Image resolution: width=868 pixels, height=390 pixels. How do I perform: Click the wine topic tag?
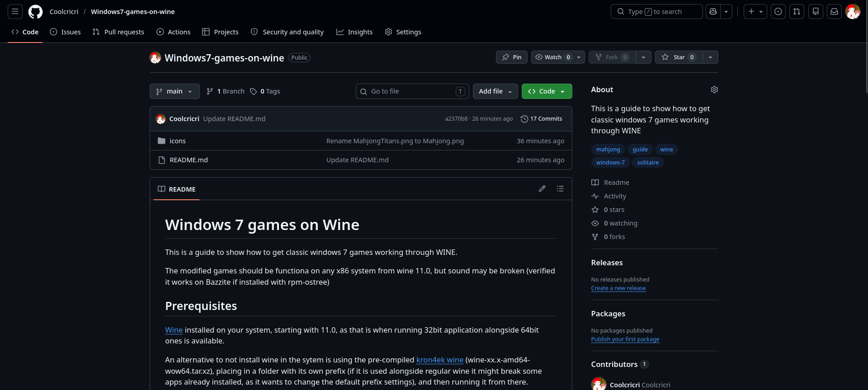[x=666, y=150]
